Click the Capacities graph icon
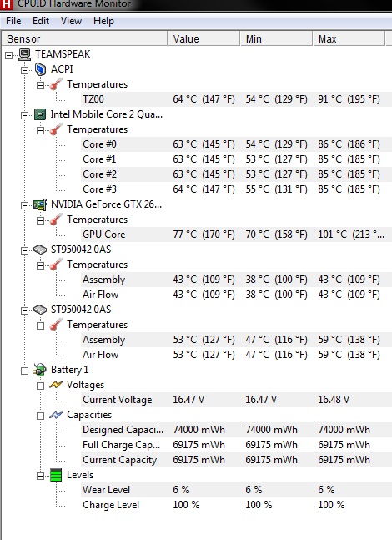392x540 pixels. click(x=56, y=415)
